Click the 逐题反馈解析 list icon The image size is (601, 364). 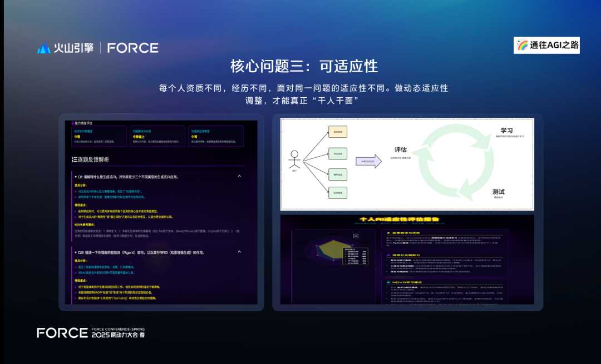tap(75, 159)
